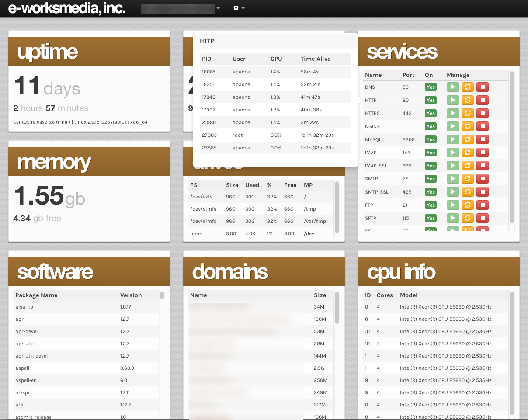
Task: Click the cpu info 'Model' column header
Action: tap(409, 295)
